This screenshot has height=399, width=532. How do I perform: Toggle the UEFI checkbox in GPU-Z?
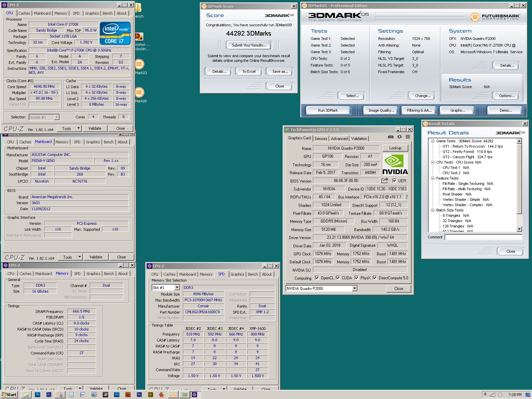[394, 181]
